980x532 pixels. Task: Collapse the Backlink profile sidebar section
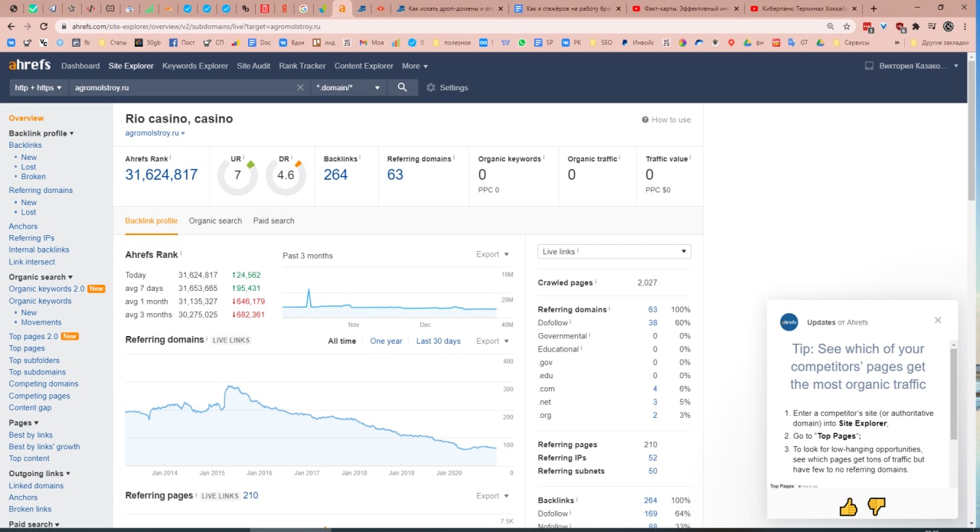41,133
